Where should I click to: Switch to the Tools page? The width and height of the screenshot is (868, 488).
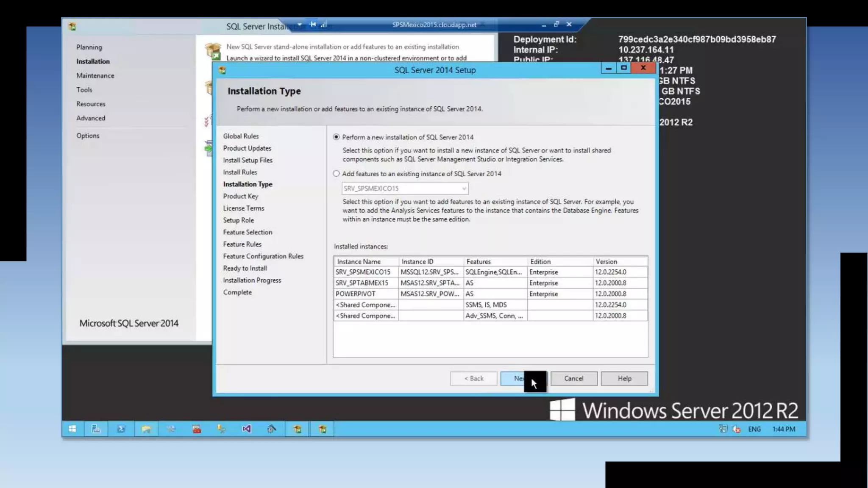coord(84,89)
